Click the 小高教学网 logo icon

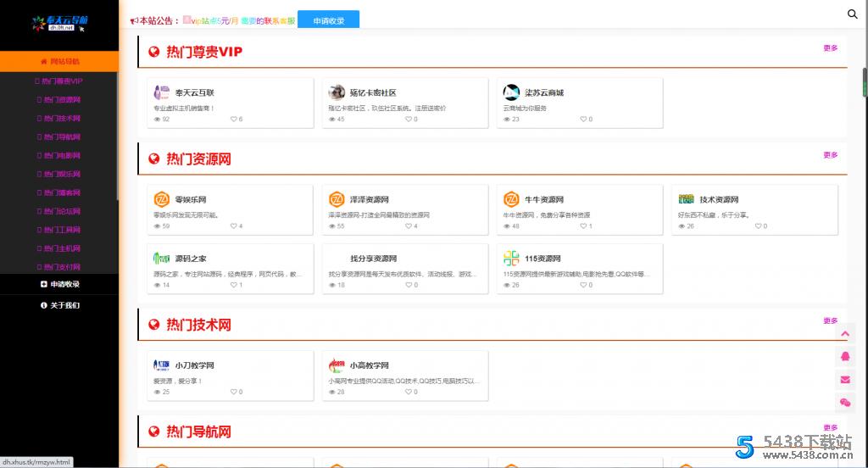pyautogui.click(x=336, y=365)
